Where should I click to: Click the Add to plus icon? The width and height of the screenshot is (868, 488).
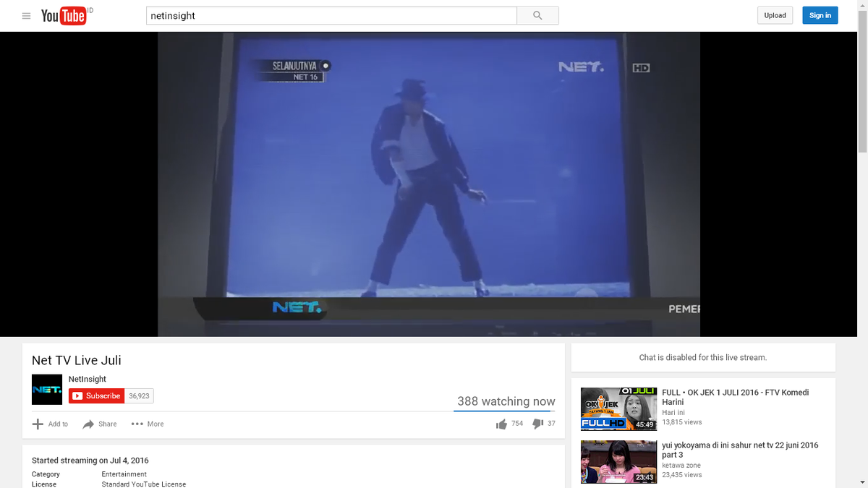(x=38, y=424)
